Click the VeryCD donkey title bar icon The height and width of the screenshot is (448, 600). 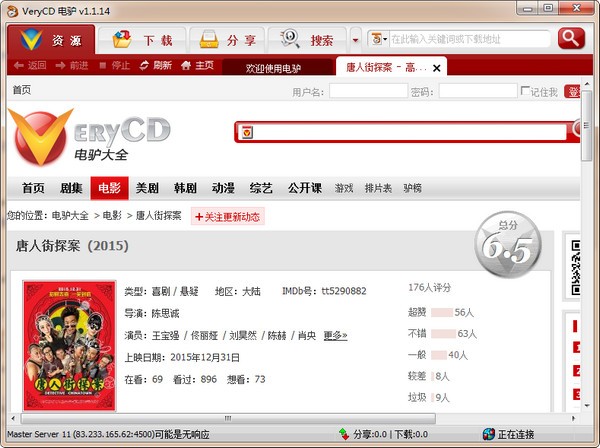coord(12,11)
